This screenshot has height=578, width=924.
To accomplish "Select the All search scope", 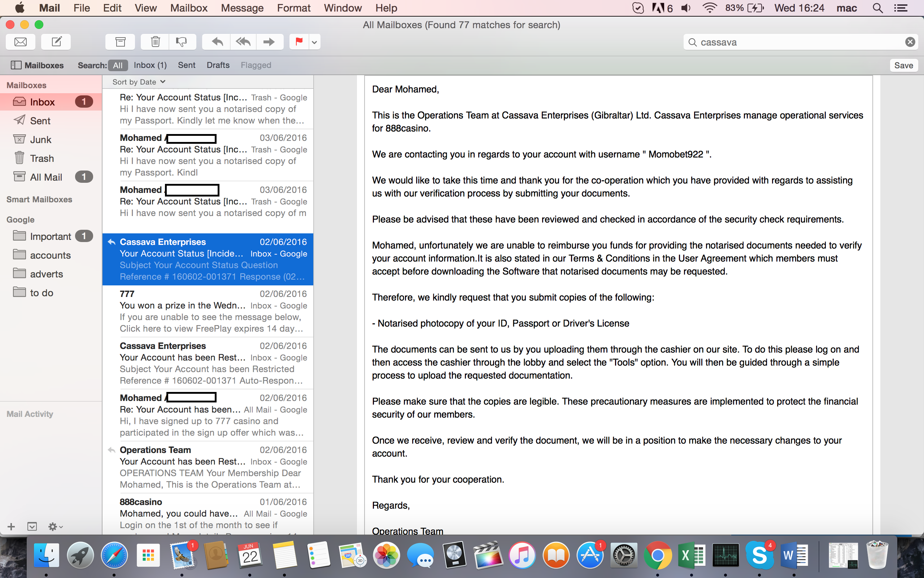I will coord(118,65).
